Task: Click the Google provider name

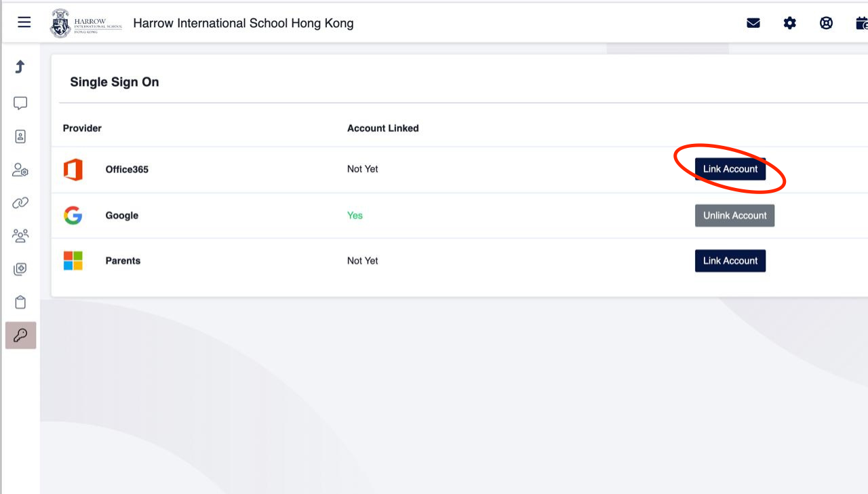Action: click(x=122, y=216)
